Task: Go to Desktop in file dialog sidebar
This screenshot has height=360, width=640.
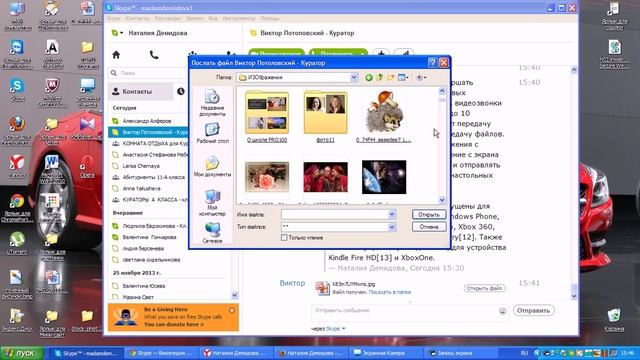Action: [212, 133]
